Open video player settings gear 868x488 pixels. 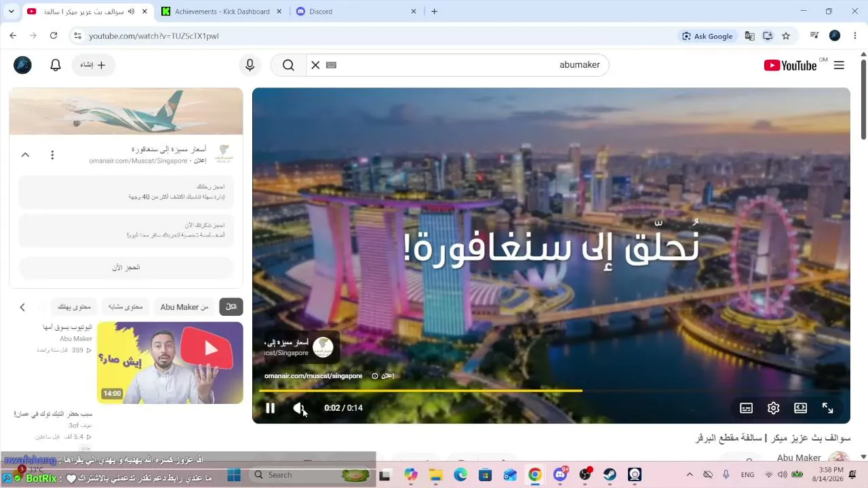coord(773,408)
